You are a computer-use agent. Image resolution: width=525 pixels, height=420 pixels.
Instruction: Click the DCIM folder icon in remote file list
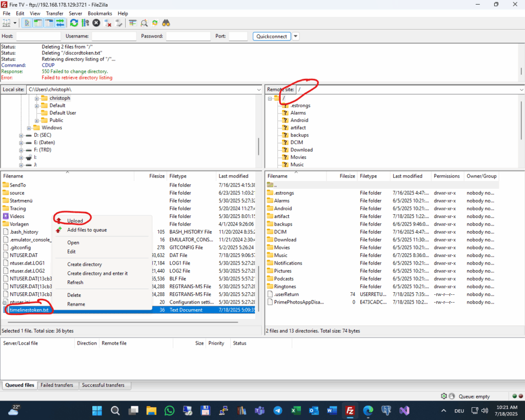click(270, 232)
